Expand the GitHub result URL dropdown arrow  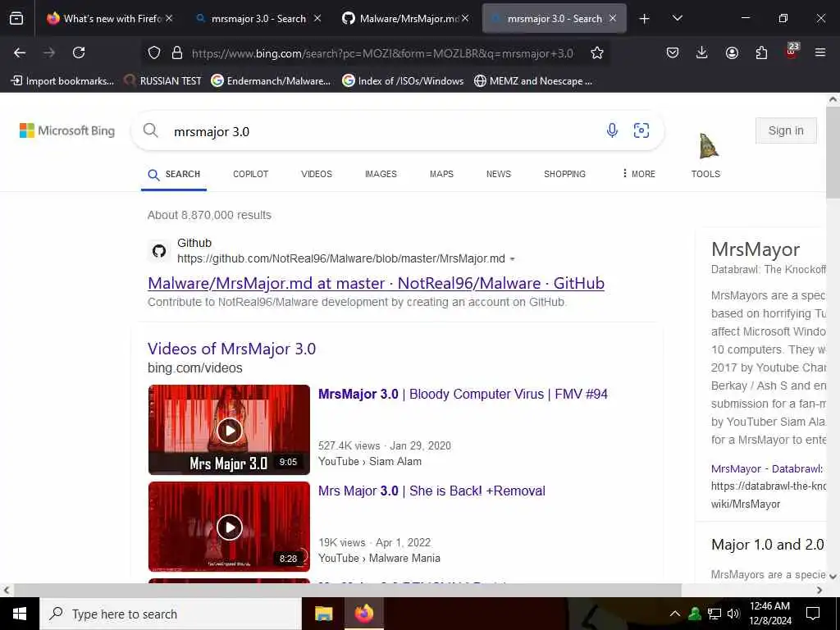(x=512, y=259)
